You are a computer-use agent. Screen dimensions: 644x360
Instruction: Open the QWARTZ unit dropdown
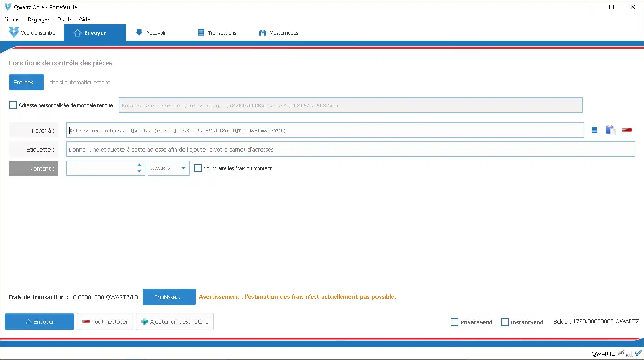(x=169, y=168)
